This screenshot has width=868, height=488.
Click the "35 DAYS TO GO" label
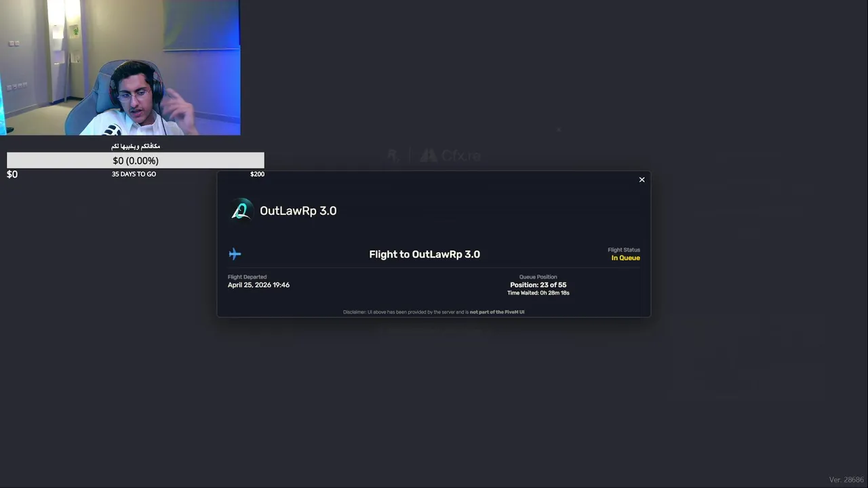click(134, 174)
